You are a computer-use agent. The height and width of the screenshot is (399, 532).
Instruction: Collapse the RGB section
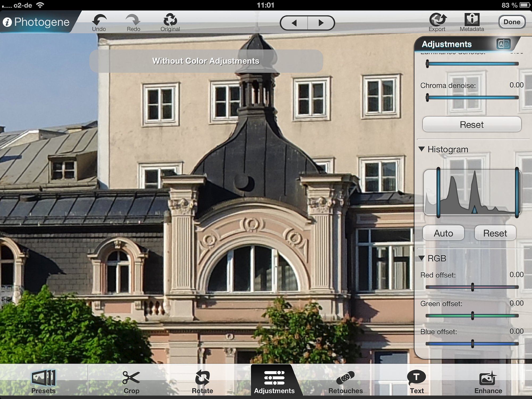click(x=422, y=258)
